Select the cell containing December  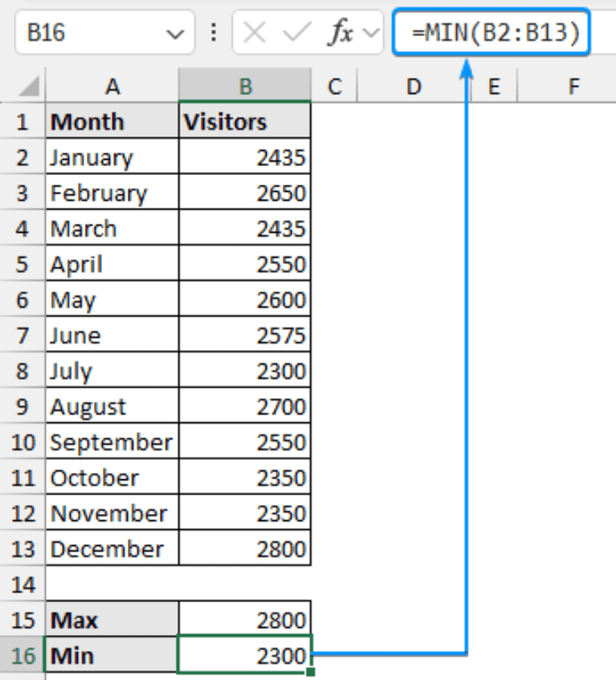[x=112, y=549]
